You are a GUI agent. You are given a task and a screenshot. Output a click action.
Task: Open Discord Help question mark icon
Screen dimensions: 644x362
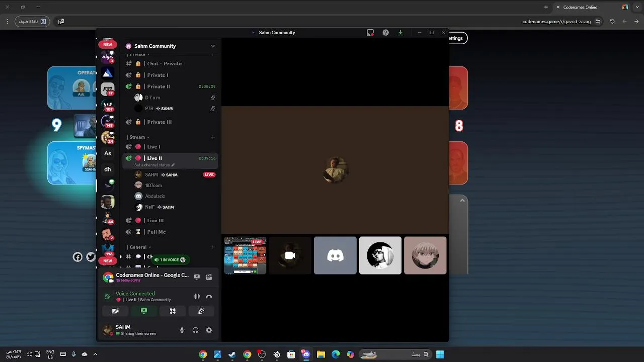385,33
